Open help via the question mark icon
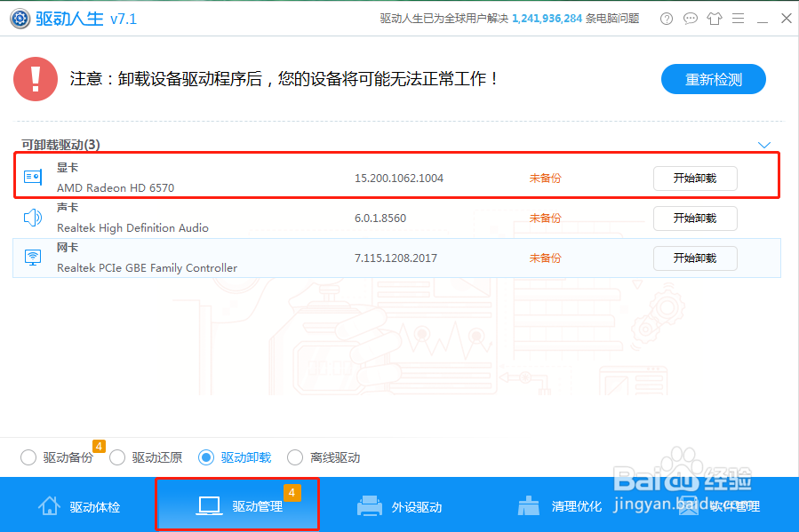 [x=666, y=19]
